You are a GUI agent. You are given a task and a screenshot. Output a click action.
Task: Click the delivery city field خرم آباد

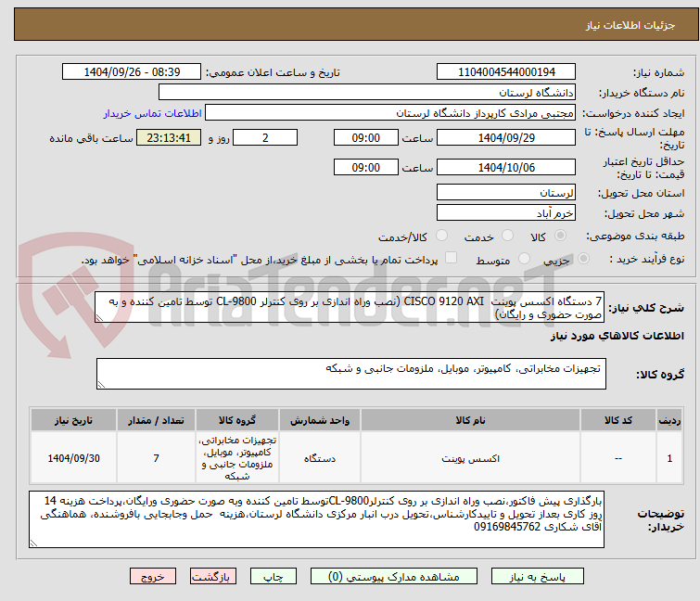(x=506, y=213)
